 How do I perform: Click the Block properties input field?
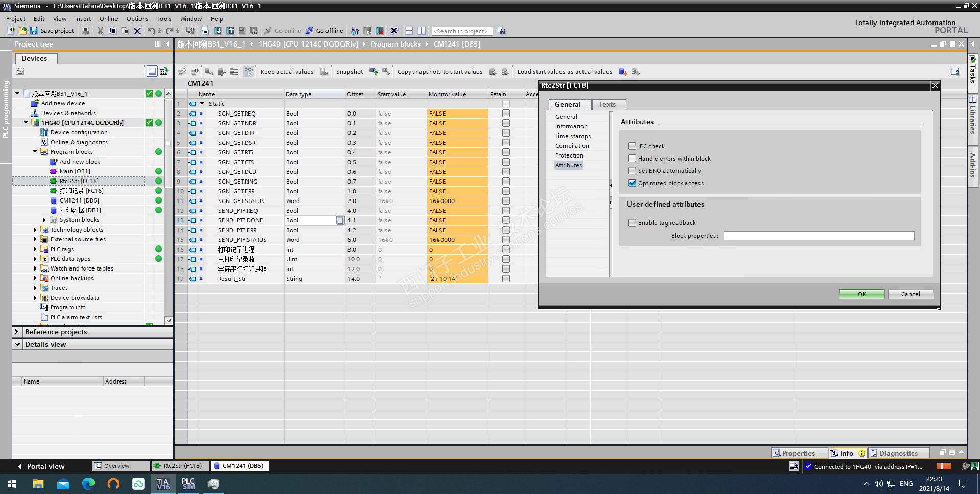tap(819, 236)
